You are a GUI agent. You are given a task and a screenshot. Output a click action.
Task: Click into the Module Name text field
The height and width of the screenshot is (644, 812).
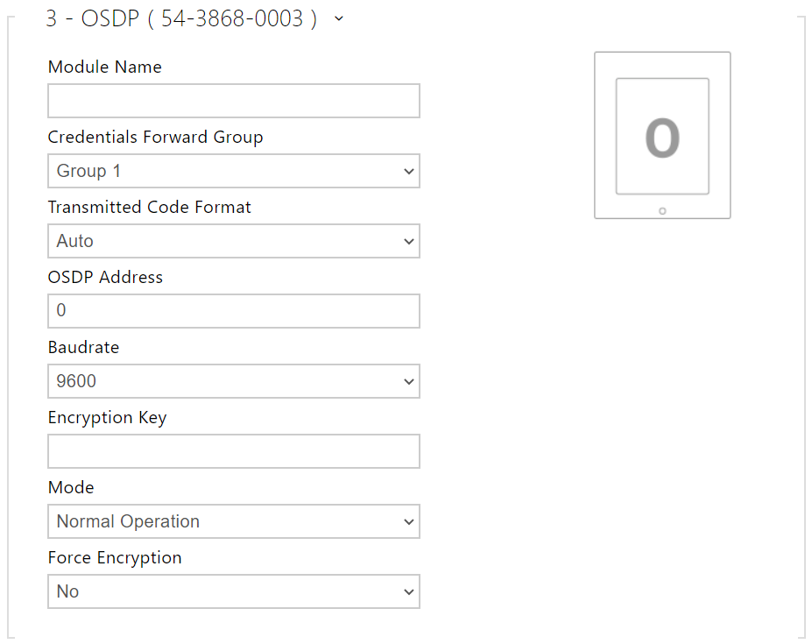pos(233,101)
